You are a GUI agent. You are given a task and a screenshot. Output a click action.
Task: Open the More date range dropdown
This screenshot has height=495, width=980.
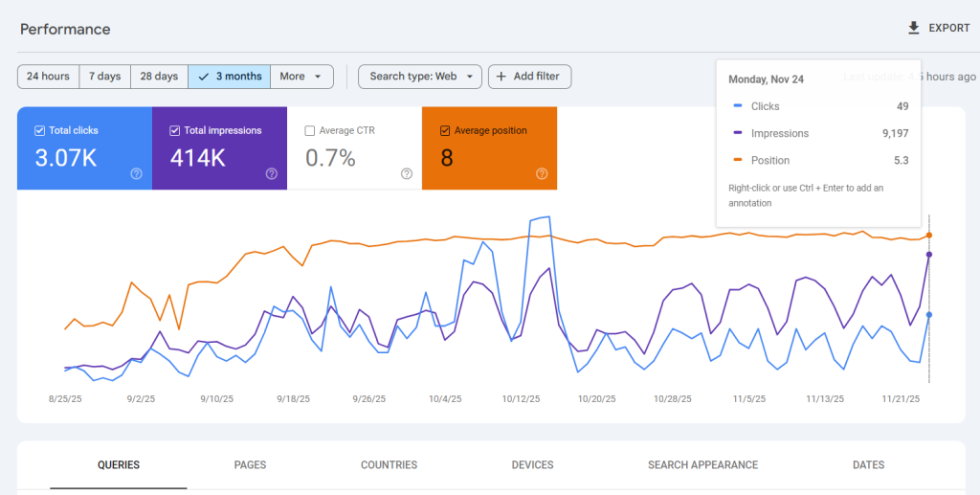click(x=301, y=77)
